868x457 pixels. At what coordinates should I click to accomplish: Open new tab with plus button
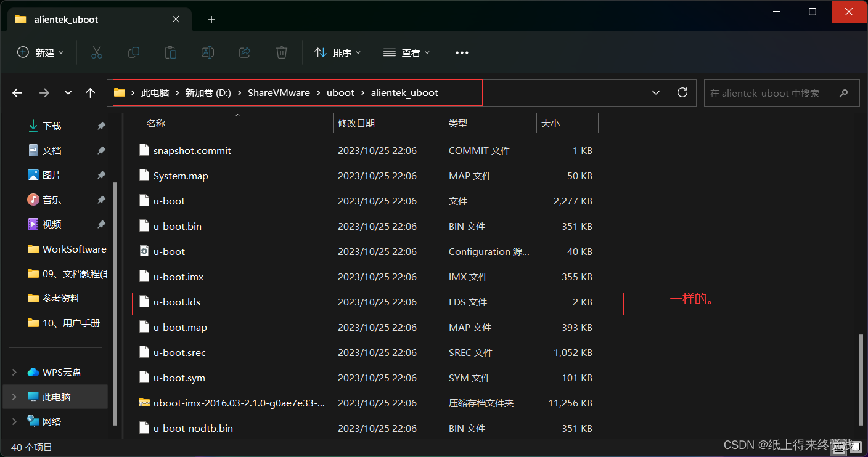tap(211, 20)
